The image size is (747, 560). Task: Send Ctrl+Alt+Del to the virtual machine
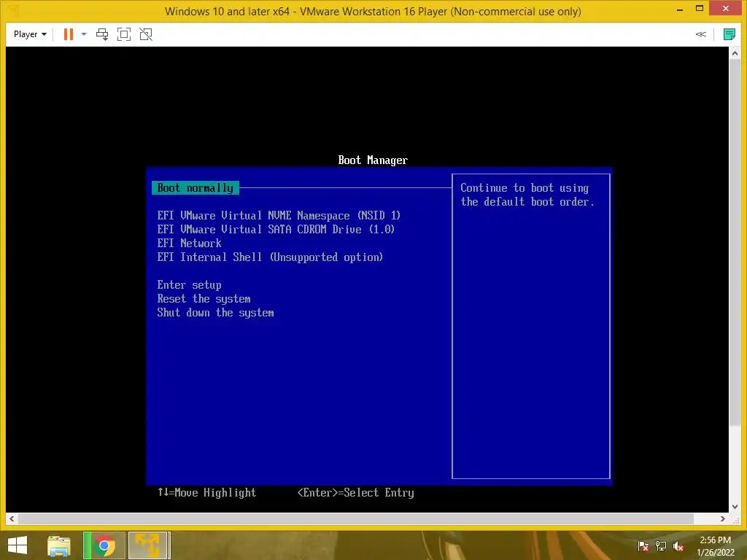102,34
